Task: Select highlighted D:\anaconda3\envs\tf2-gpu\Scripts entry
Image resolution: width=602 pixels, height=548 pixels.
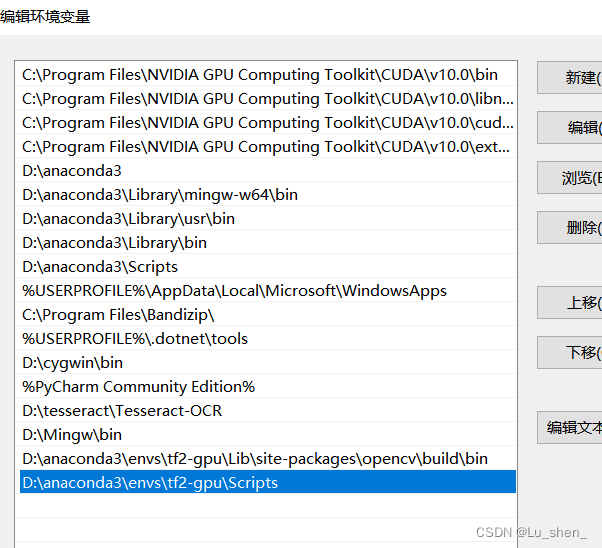Action: tap(268, 482)
